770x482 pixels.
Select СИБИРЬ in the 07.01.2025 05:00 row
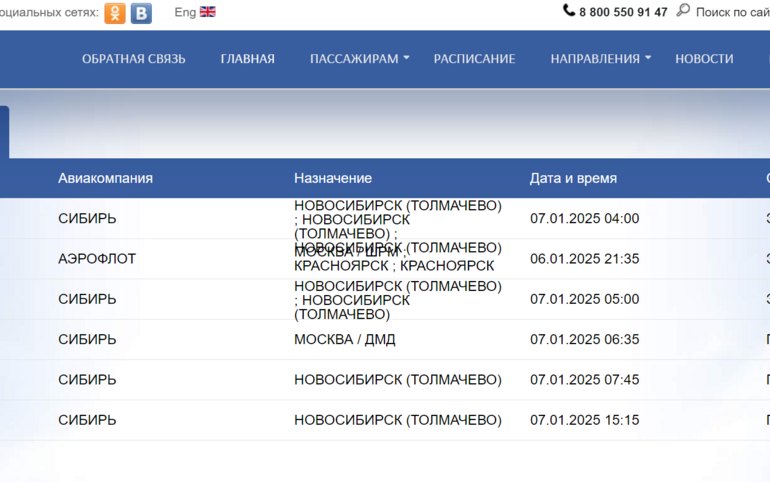[x=87, y=299]
